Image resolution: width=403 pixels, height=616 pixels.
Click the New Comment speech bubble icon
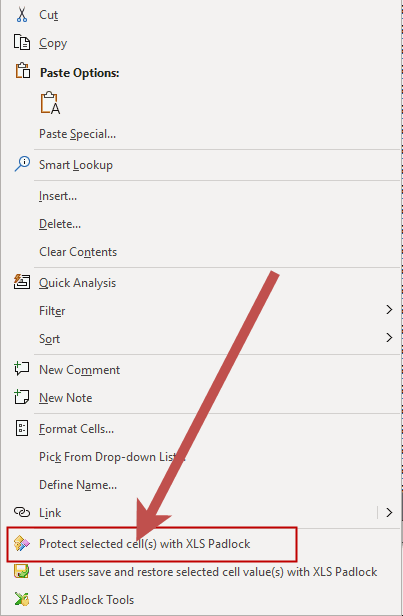pos(22,369)
